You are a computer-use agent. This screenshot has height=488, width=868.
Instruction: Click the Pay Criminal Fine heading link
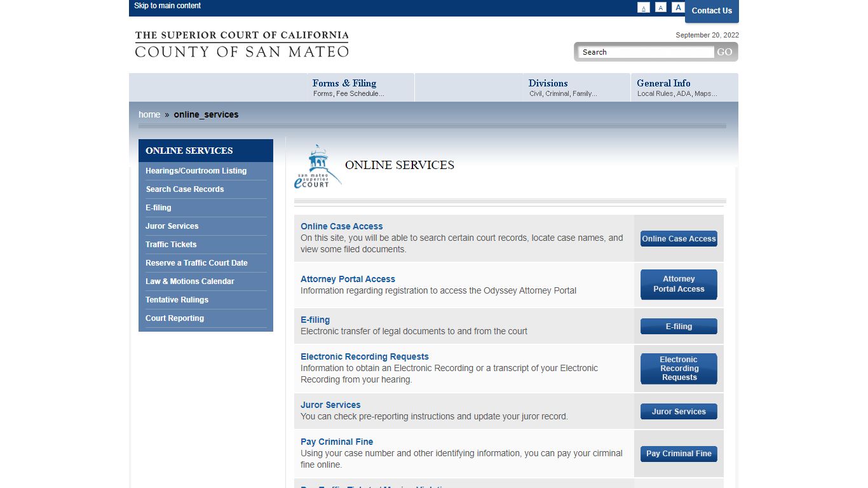coord(337,442)
